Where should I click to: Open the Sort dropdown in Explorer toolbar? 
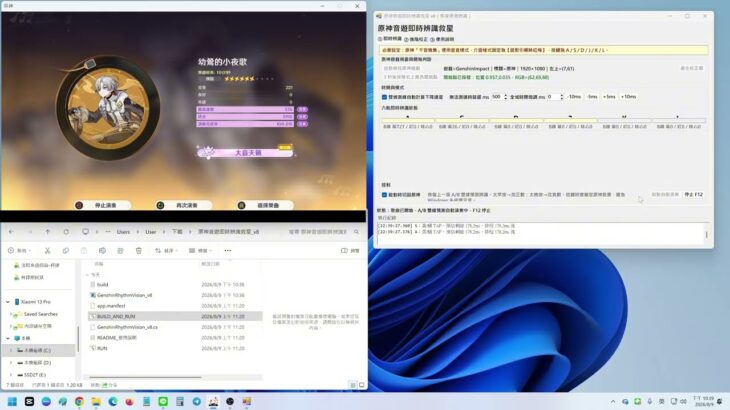[x=167, y=250]
